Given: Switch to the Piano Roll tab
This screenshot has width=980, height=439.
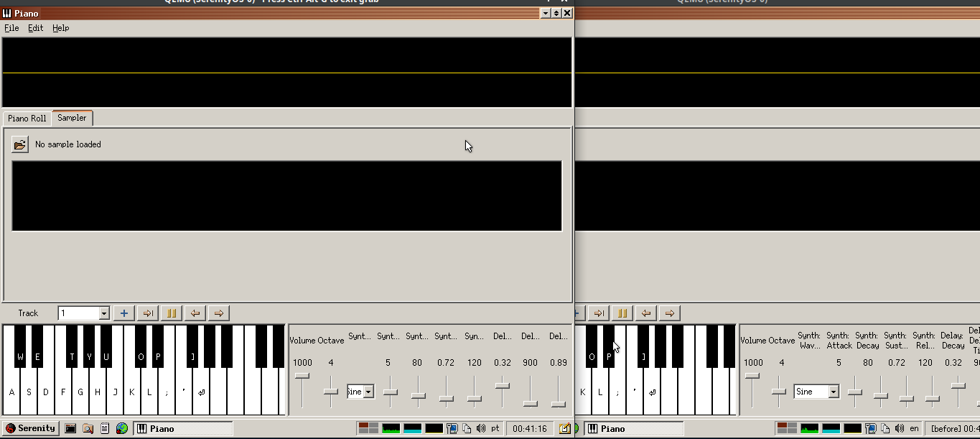Looking at the screenshot, I should click(x=27, y=118).
